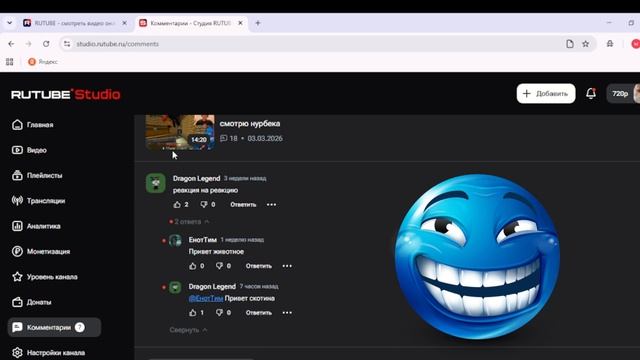This screenshot has width=640, height=360.
Task: Click the Главная home icon
Action: click(17, 124)
